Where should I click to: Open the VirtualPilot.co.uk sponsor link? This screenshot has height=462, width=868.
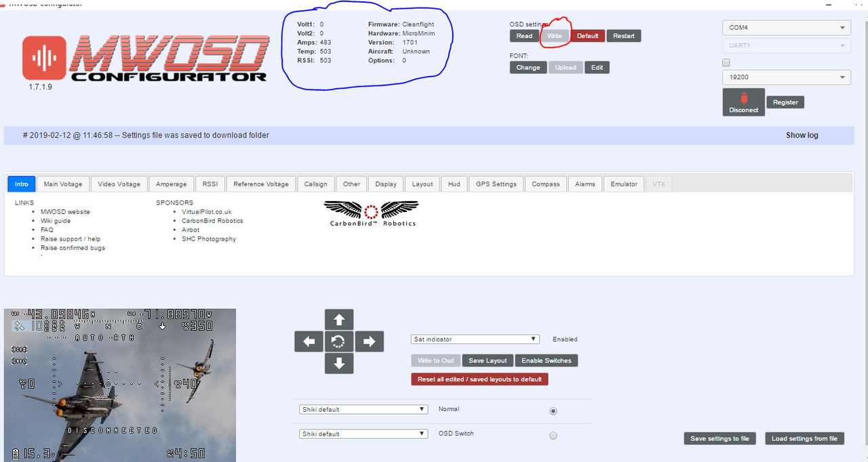coord(207,212)
